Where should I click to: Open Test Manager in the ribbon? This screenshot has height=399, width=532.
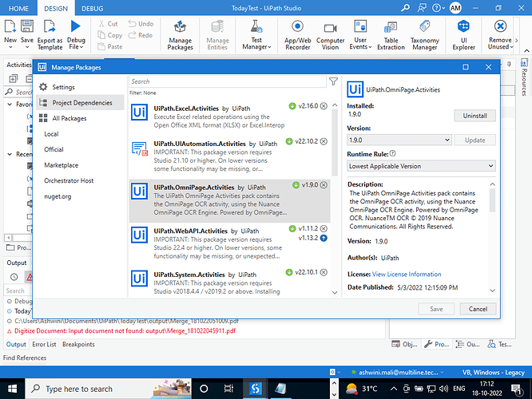click(x=256, y=35)
